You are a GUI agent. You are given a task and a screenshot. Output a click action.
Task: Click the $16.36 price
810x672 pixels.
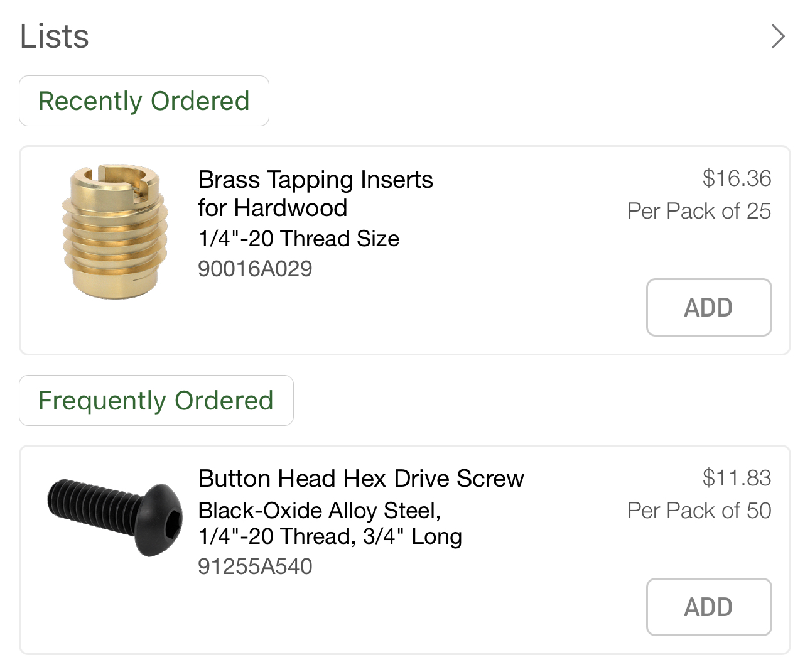[x=737, y=178]
